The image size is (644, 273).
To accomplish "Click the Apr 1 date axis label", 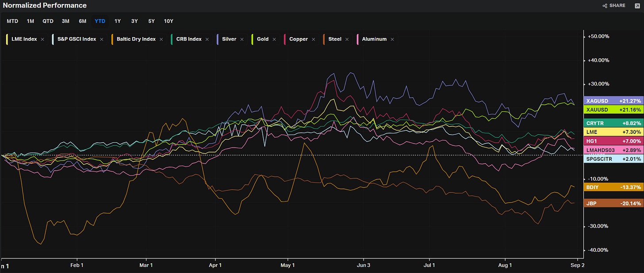I will [215, 265].
